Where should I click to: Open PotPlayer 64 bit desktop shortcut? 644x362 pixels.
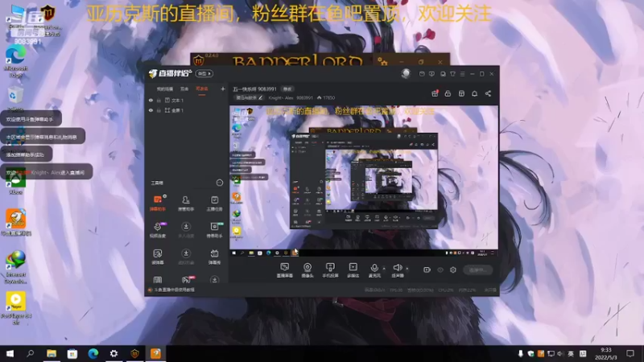(15, 308)
